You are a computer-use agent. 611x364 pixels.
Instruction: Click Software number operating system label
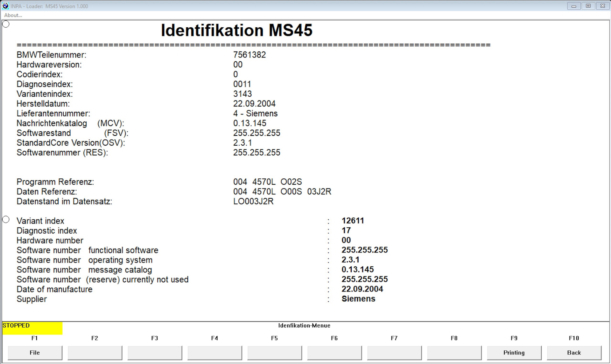pos(85,260)
